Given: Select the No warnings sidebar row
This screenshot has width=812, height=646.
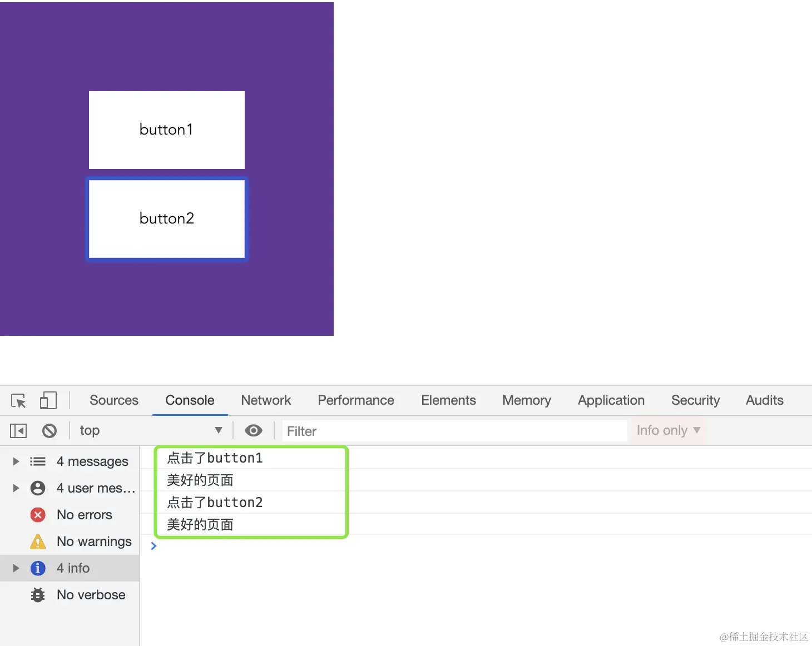Looking at the screenshot, I should click(x=70, y=541).
